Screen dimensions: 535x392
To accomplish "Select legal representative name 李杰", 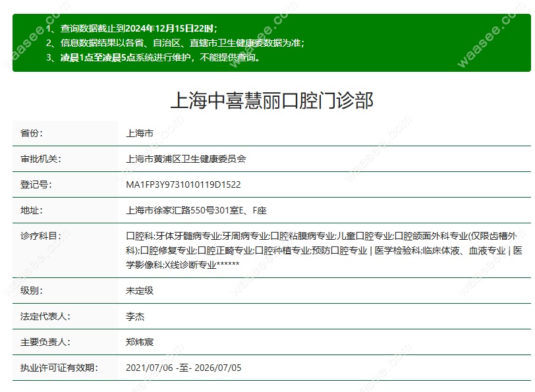I will 135,316.
